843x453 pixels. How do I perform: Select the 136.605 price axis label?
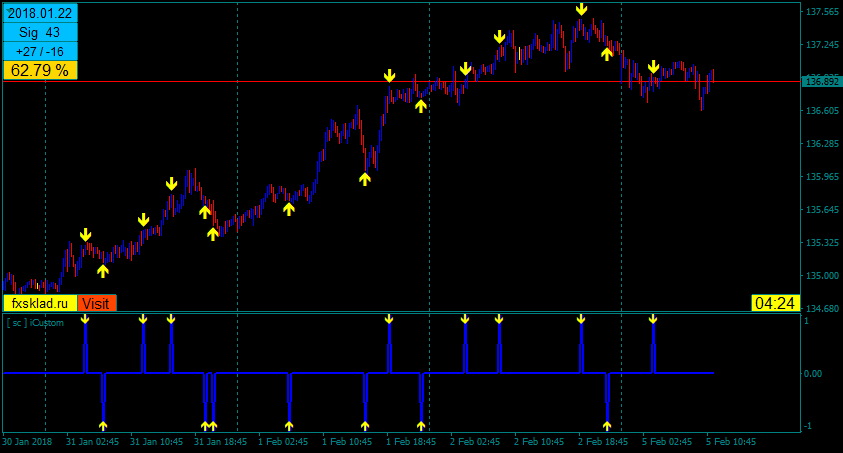823,111
